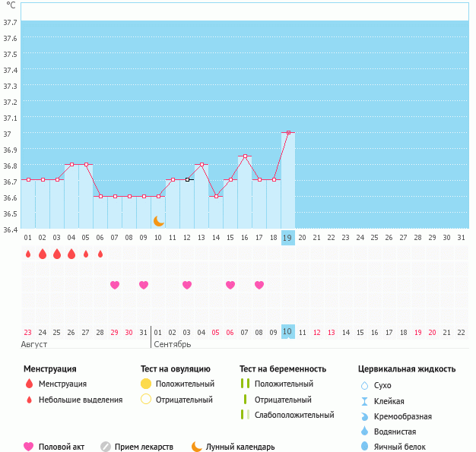Click the highlighted cycle day 19 label

coord(288,237)
